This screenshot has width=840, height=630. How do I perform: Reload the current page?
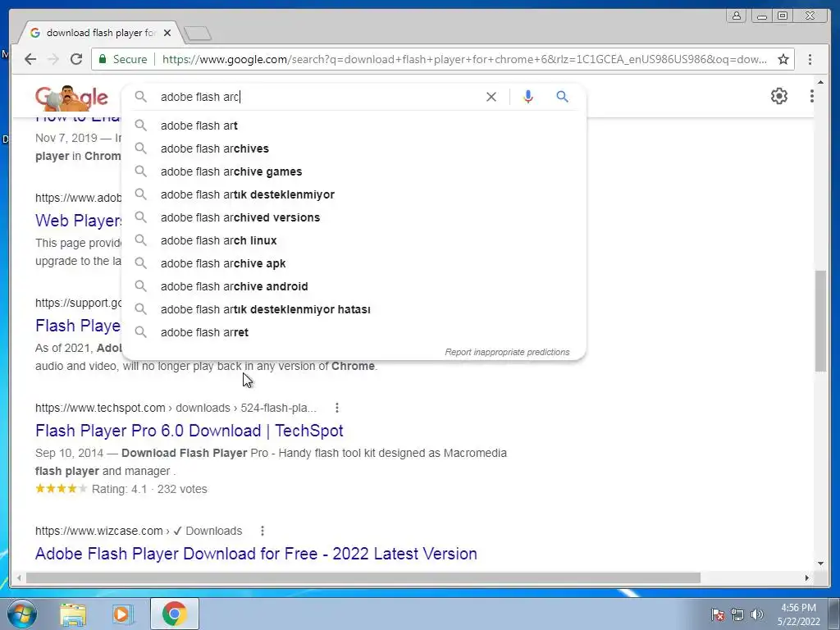pyautogui.click(x=76, y=59)
